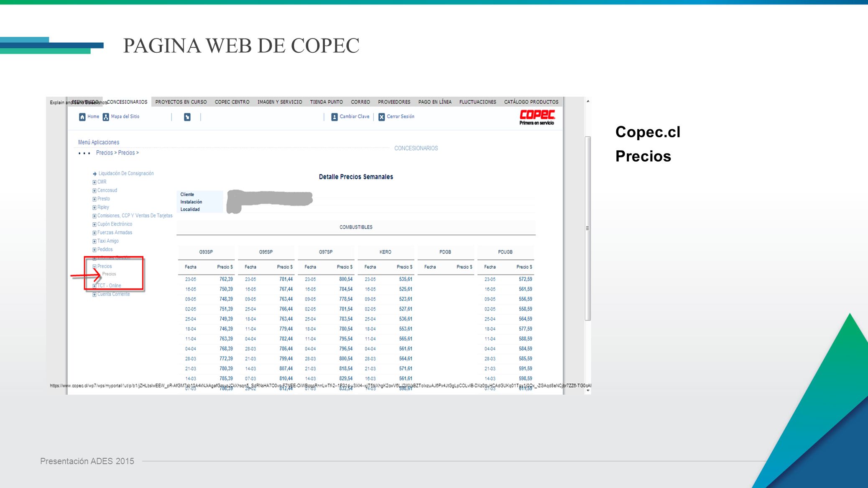Open the TIENDA PUNTO tab

[327, 102]
